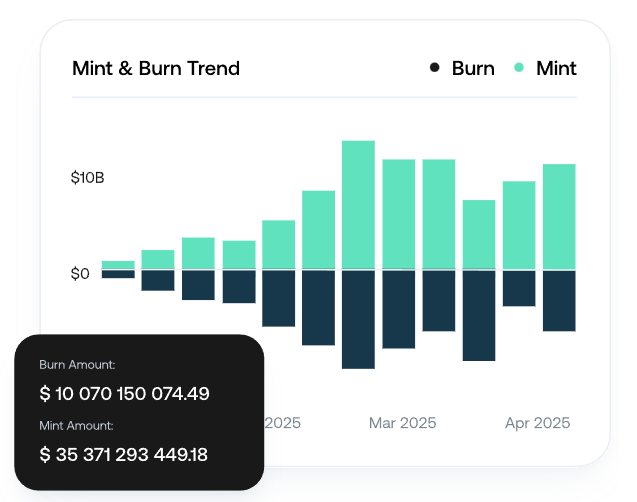637x502 pixels.
Task: Select the deepest dark burn bar
Action: [358, 319]
